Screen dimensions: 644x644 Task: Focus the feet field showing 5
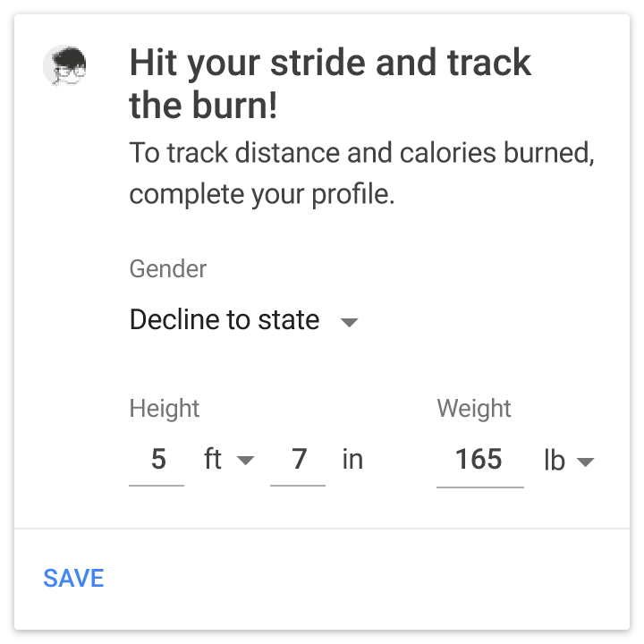pyautogui.click(x=157, y=460)
